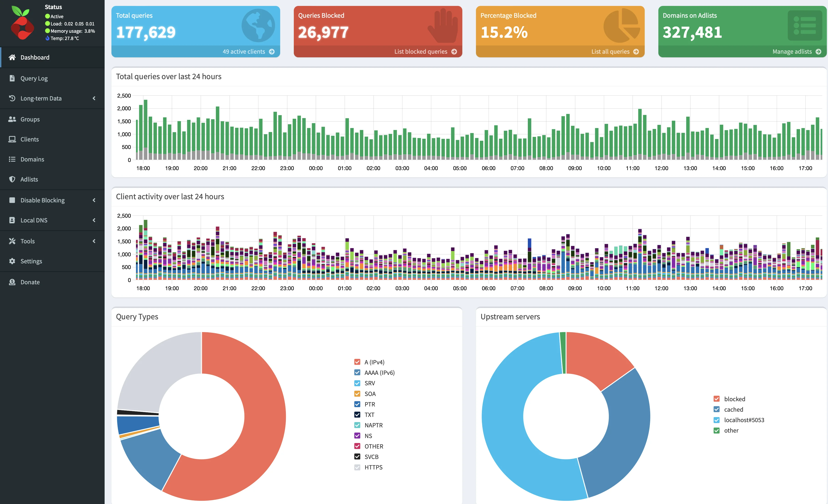This screenshot has width=828, height=504.
Task: Click arrow icon beside List blocked queries
Action: pyautogui.click(x=454, y=51)
